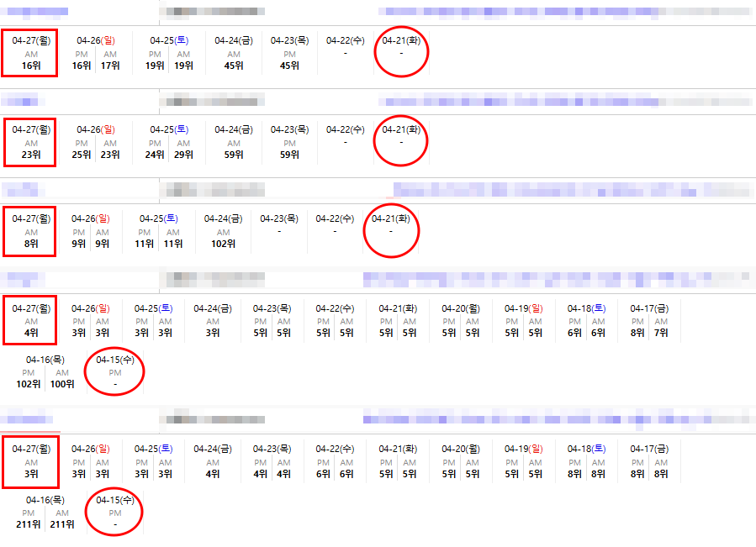Select the 29위 AM value under 04-25(토)
756x547 pixels.
click(x=182, y=155)
